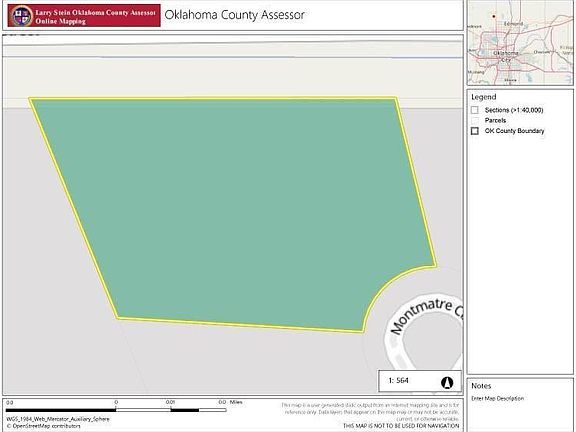
Task: Click the Miles scale bar
Action: (x=116, y=410)
